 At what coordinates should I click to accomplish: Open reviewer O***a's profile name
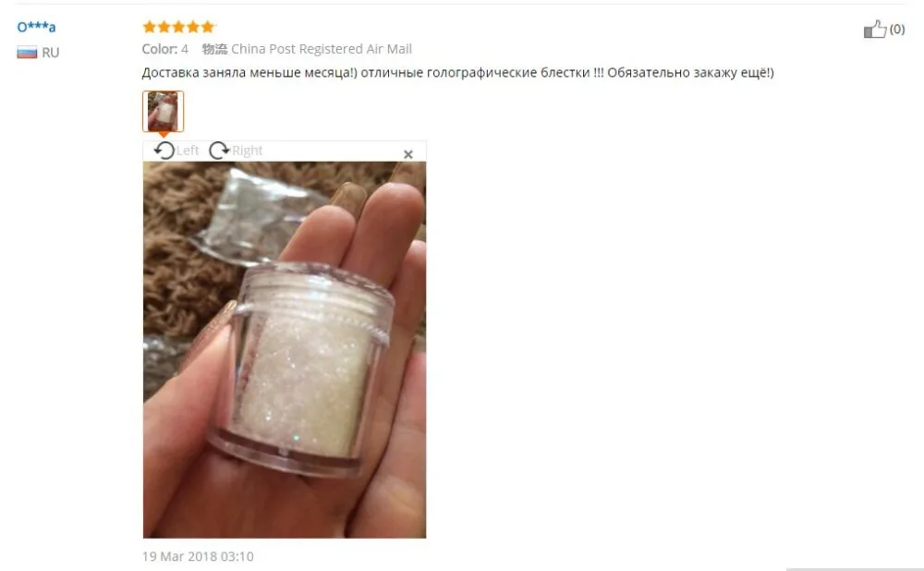37,27
